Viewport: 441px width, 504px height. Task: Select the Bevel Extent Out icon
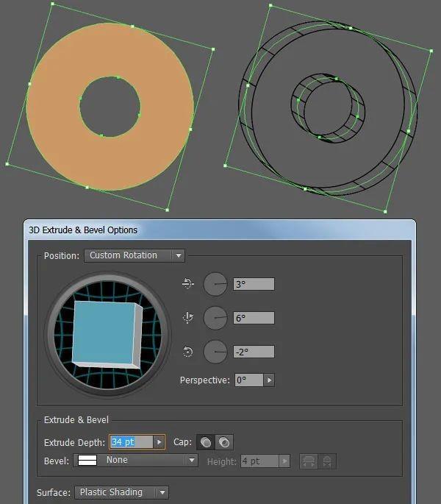pyautogui.click(x=309, y=461)
